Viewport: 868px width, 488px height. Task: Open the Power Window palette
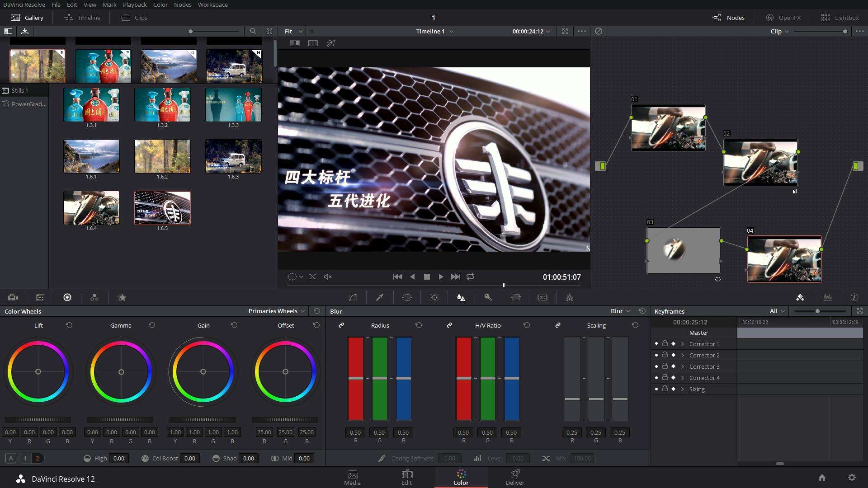(407, 297)
